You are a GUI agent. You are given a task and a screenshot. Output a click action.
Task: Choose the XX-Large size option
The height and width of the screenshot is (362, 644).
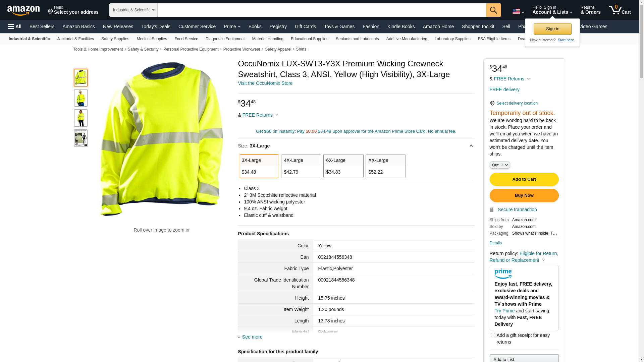[385, 166]
